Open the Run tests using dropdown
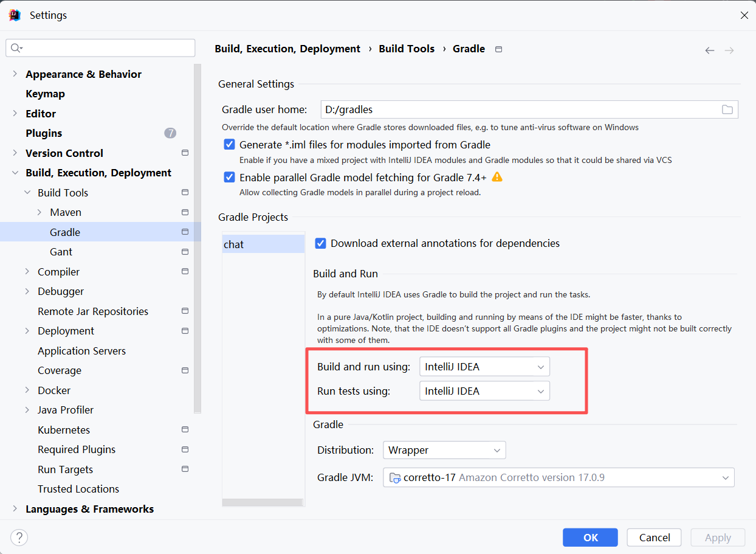This screenshot has height=554, width=756. click(484, 391)
